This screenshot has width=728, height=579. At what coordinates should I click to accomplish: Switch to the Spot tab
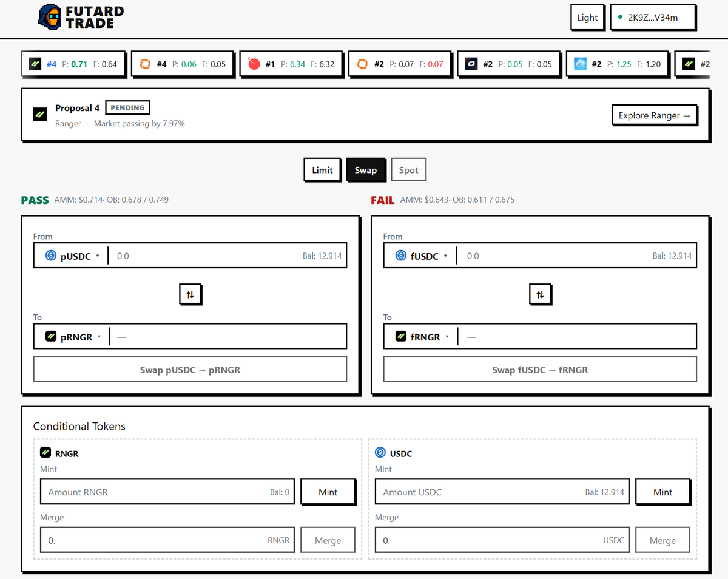coord(408,170)
